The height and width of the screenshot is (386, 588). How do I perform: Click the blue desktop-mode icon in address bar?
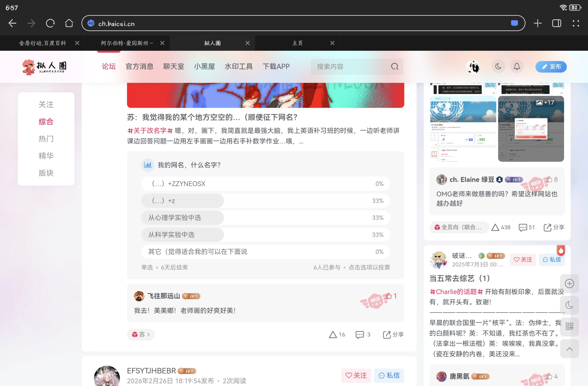[x=514, y=23]
